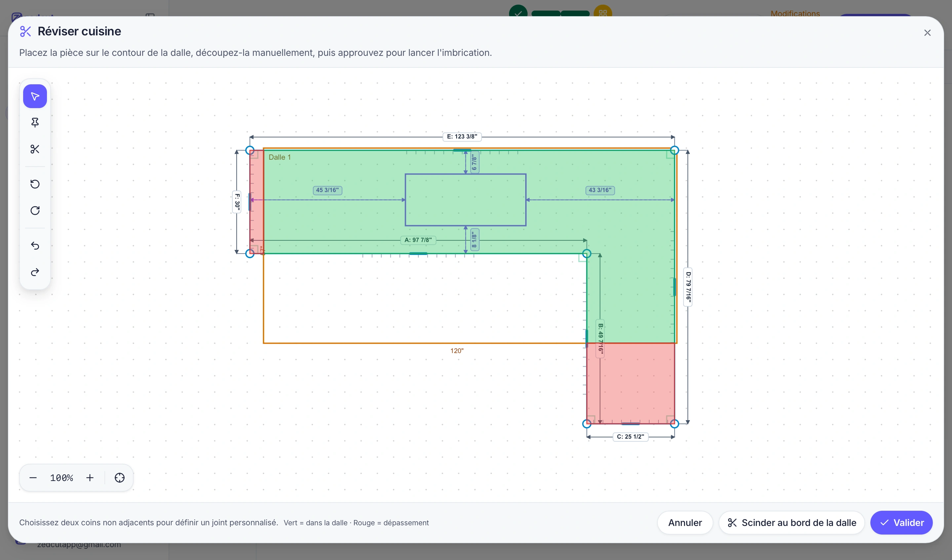Click the A: 97 7/8" dimension label
Screen dimensions: 952x560
pos(418,240)
